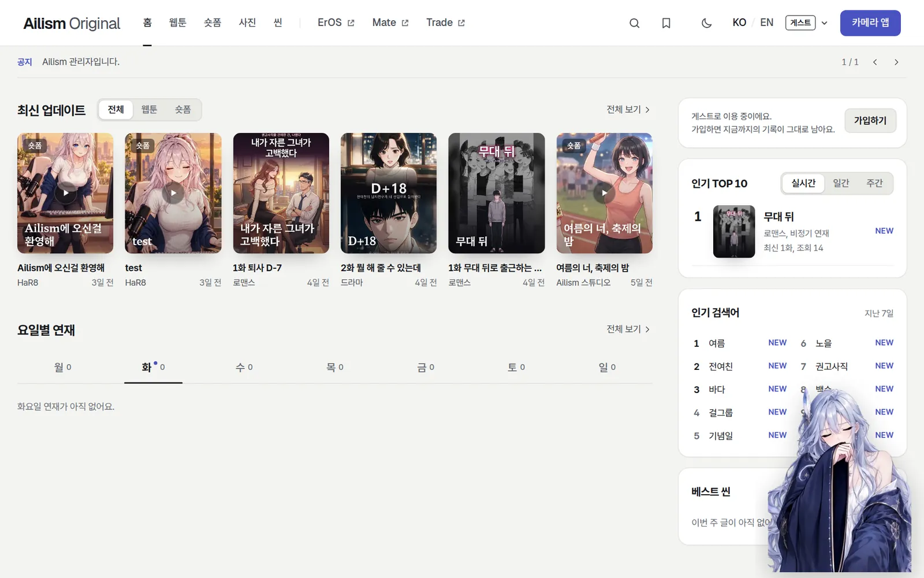Switch TOP 10 ranking to 일간
The image size is (924, 578).
point(841,183)
